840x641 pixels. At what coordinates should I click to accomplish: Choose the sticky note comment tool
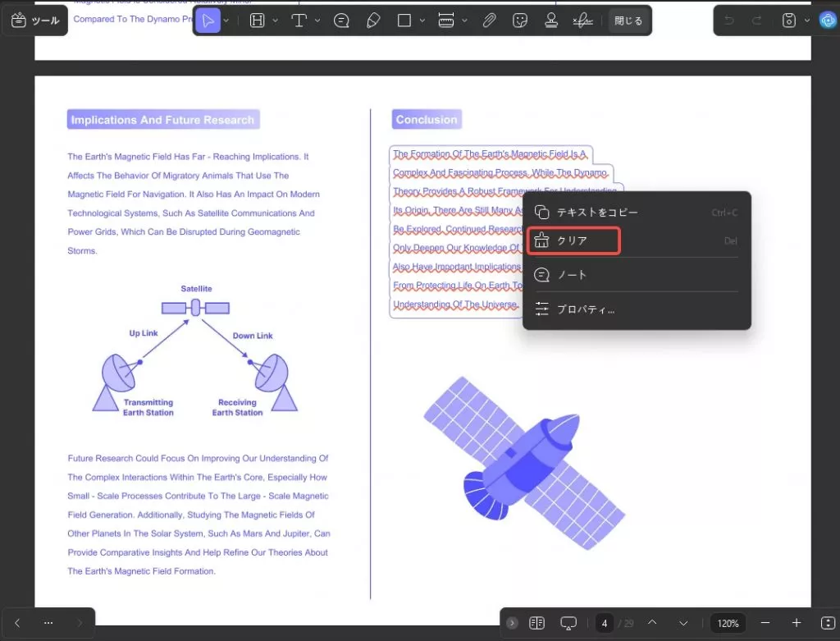point(341,21)
